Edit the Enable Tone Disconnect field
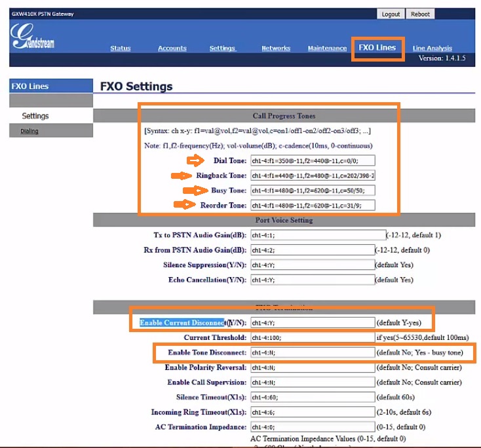This screenshot has height=448, width=481. 312,352
